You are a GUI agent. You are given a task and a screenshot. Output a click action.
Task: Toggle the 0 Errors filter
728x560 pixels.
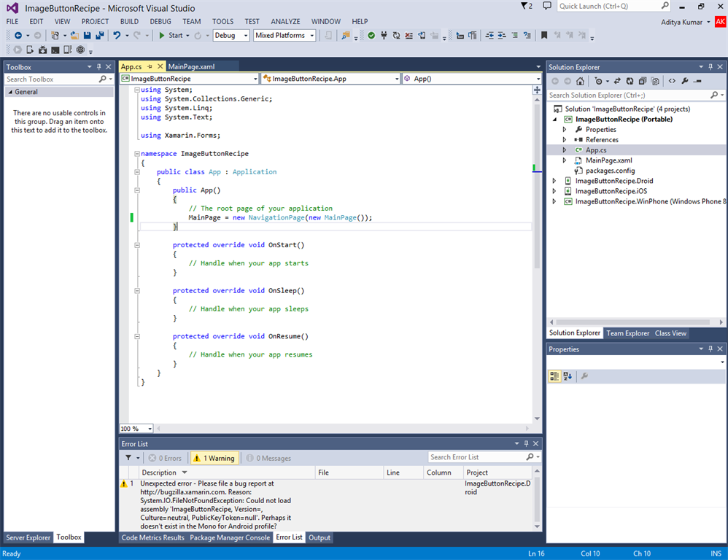pyautogui.click(x=165, y=458)
